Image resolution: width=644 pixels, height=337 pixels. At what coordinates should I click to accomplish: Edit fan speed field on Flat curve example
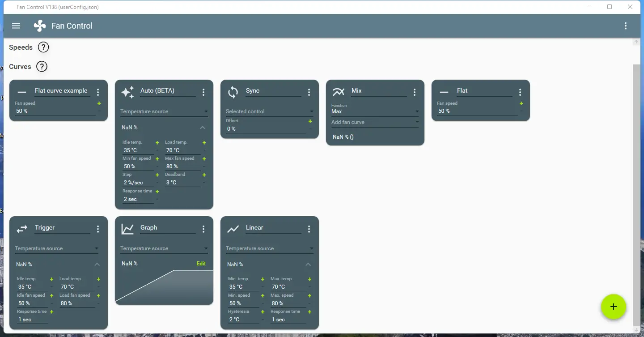[x=55, y=111]
